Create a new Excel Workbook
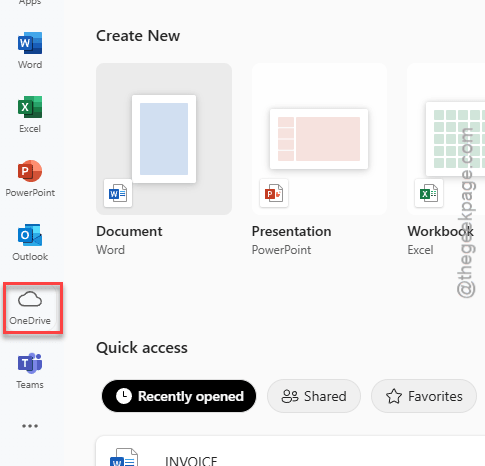This screenshot has height=466, width=485. tap(446, 139)
